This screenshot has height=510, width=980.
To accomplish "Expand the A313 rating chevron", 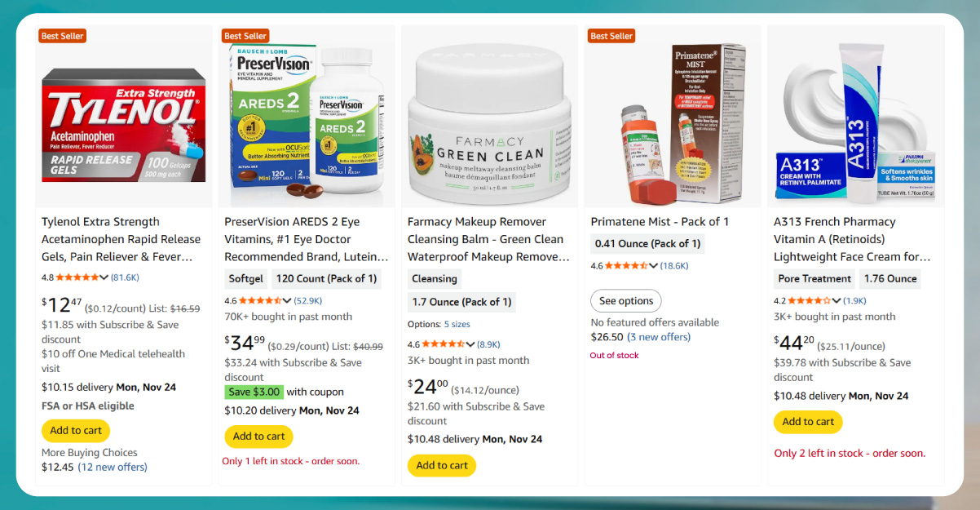I will pyautogui.click(x=837, y=300).
